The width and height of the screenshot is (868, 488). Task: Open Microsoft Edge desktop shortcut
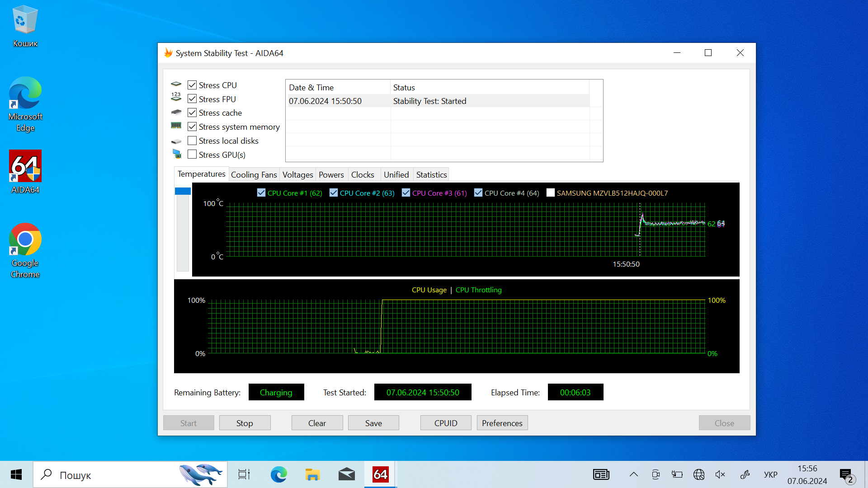pyautogui.click(x=25, y=104)
